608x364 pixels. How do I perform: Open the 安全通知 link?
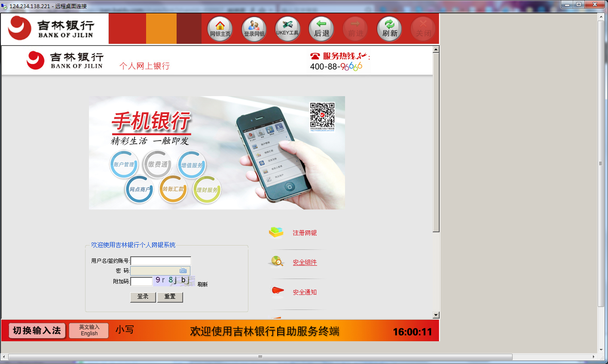(x=305, y=292)
